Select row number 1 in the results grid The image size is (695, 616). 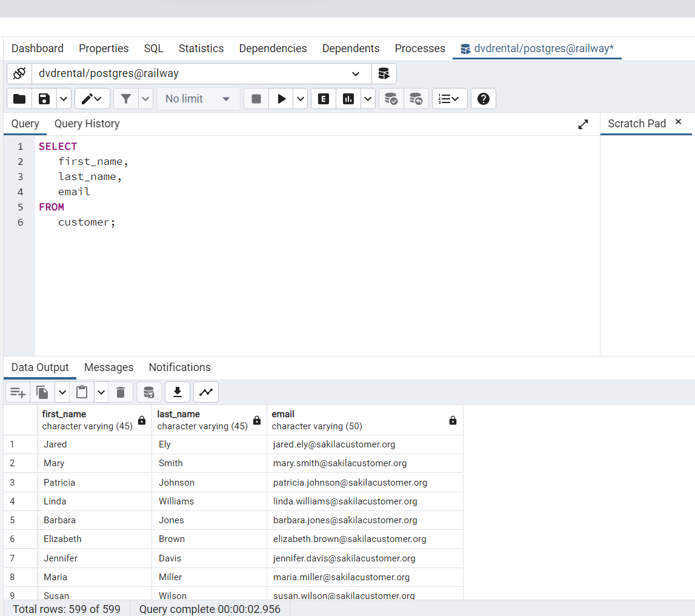tap(21, 444)
